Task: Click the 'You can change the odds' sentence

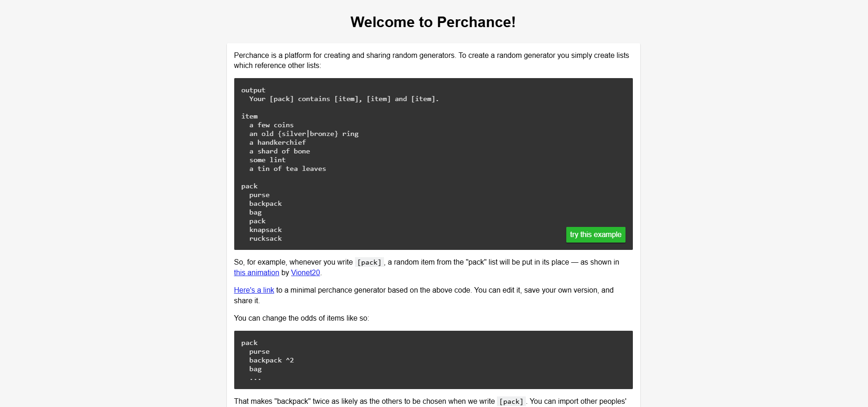Action: (x=301, y=318)
